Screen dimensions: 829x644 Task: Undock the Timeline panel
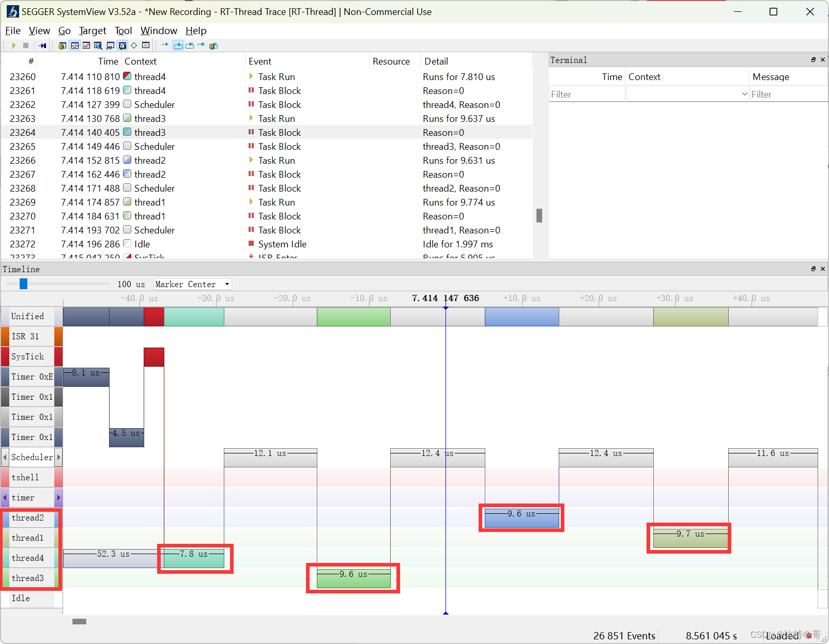813,269
